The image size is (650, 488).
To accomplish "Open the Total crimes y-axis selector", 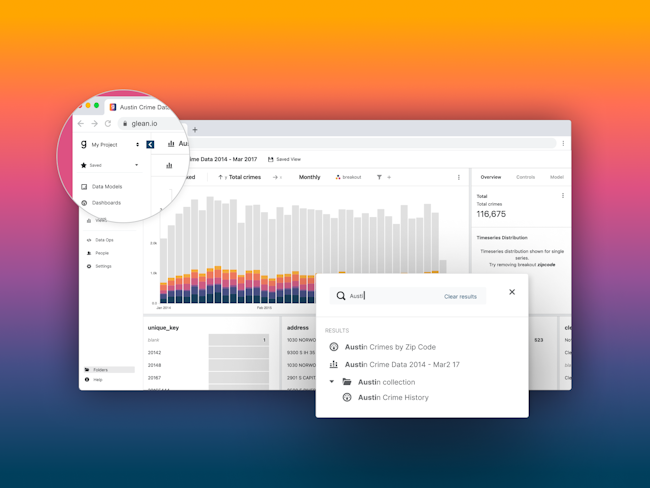I will coord(240,177).
